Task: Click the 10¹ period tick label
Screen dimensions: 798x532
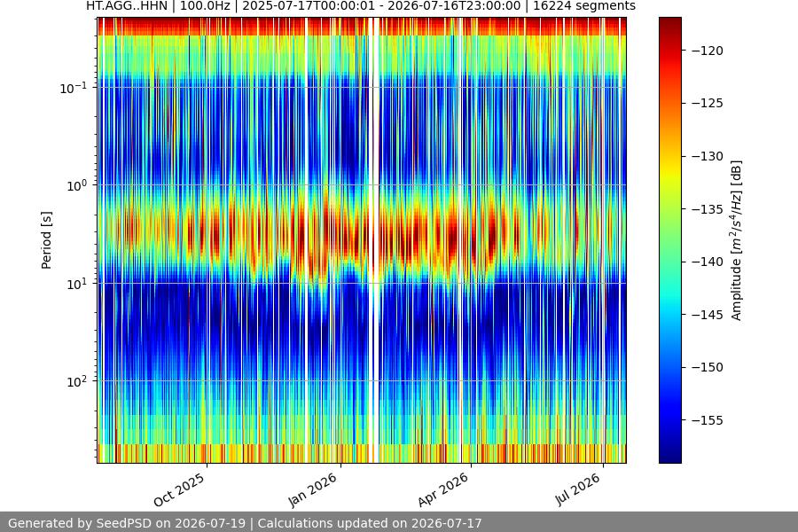Action: pos(76,284)
